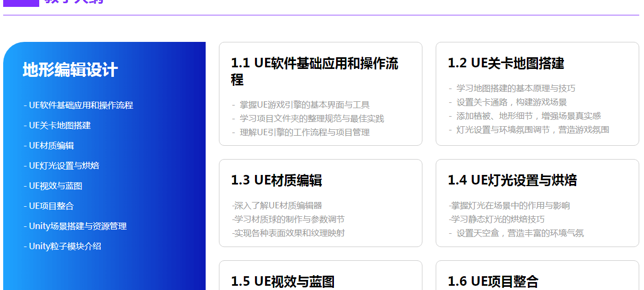Open sidebar item UE项目整合
Screen dimensions: 644x290
49,206
